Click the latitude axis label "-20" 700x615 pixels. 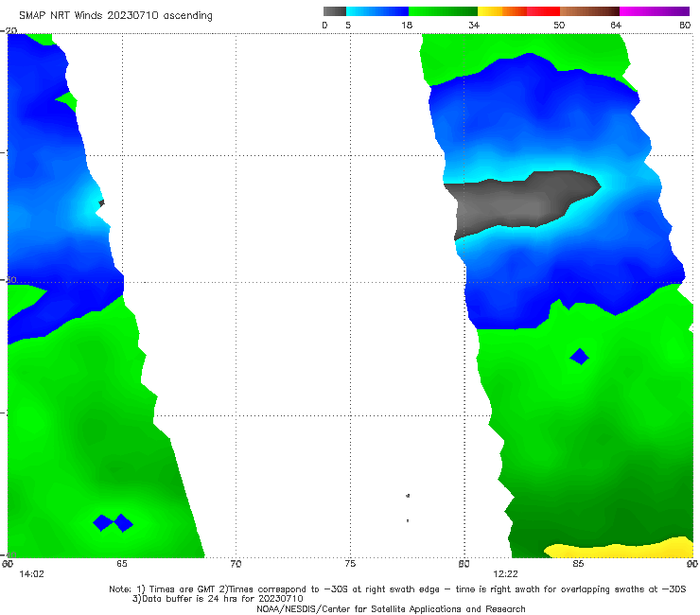tap(9, 30)
